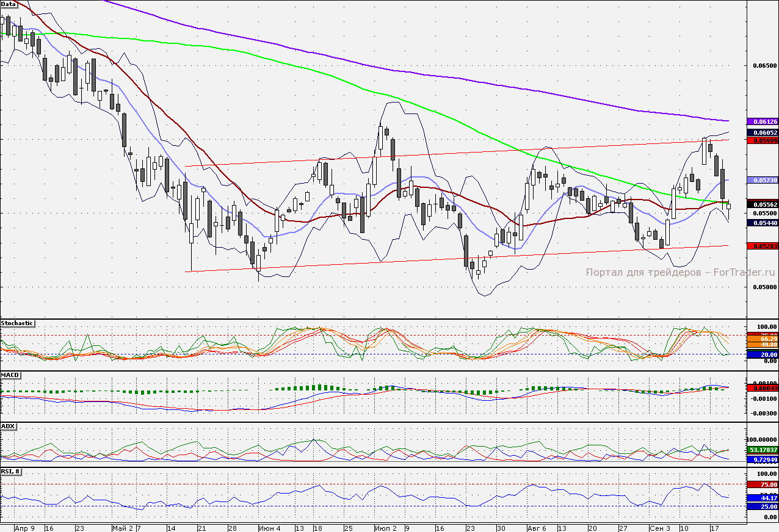This screenshot has width=779, height=532.
Task: Select the light blue 0.05730 price tag
Action: pyautogui.click(x=763, y=180)
